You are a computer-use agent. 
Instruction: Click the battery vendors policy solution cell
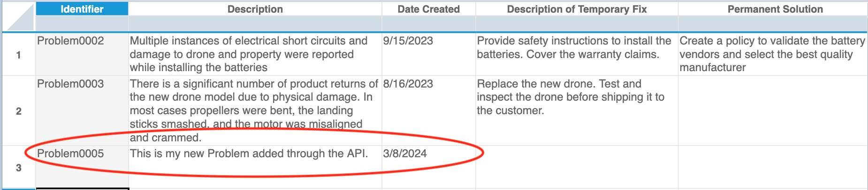[772, 54]
